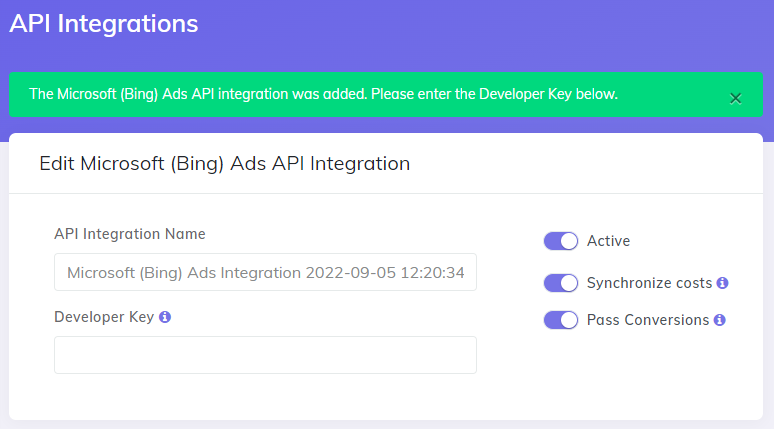
Task: Click into the empty Developer Key field
Action: point(266,355)
